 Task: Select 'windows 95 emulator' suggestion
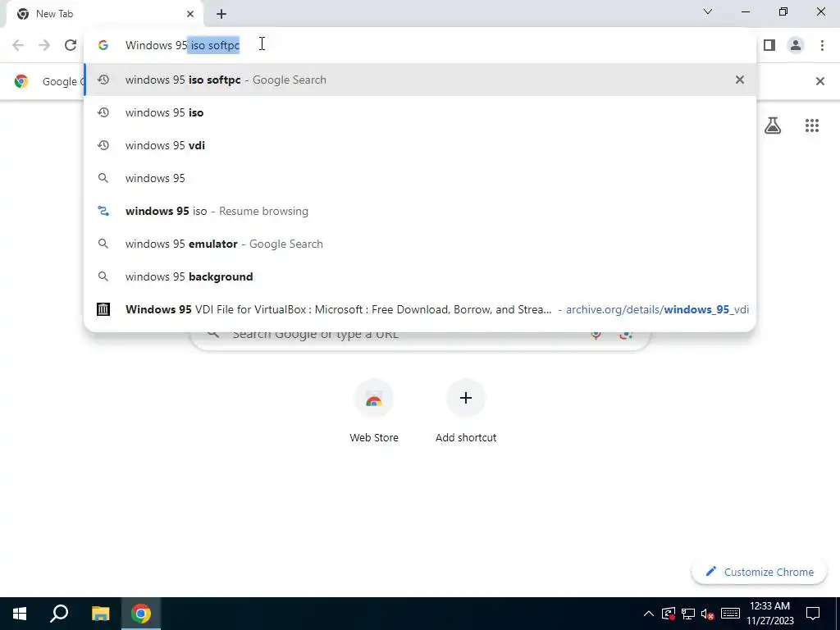[420, 244]
